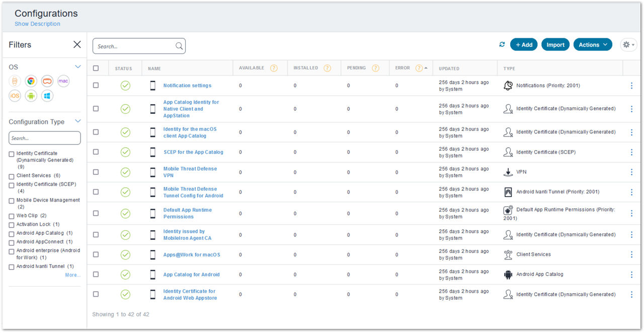Filter by Android OS icon

31,96
